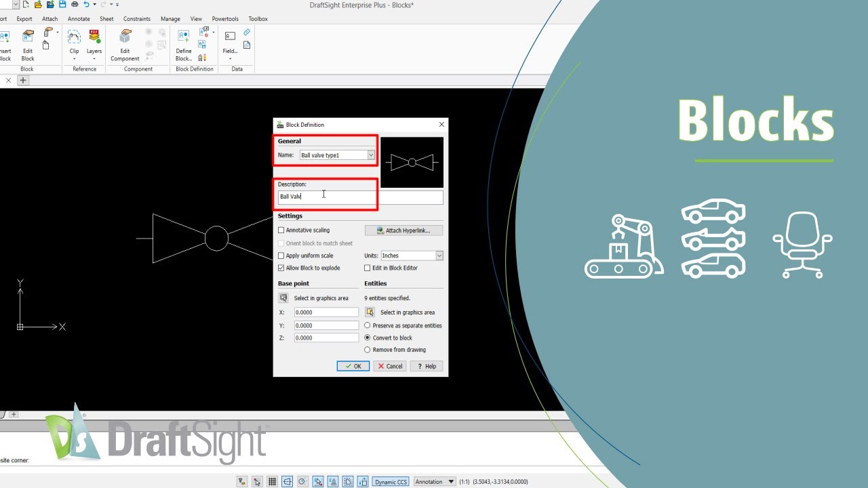Toggle the Polar tracking status bar icon
This screenshot has height=488, width=868.
click(302, 482)
